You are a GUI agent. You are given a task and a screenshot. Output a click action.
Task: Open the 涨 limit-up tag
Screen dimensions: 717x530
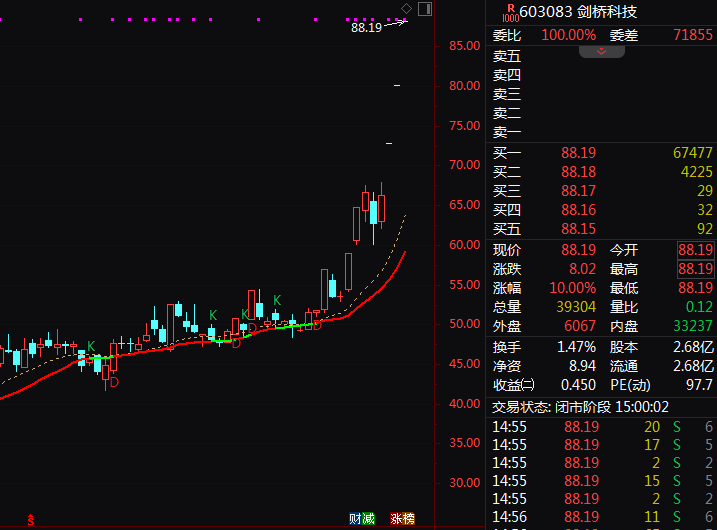[x=396, y=519]
